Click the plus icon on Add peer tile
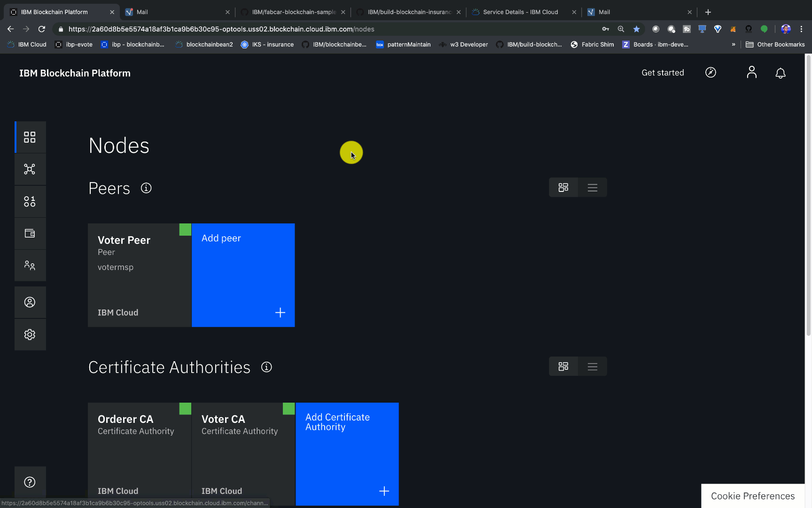The width and height of the screenshot is (812, 508). [280, 312]
